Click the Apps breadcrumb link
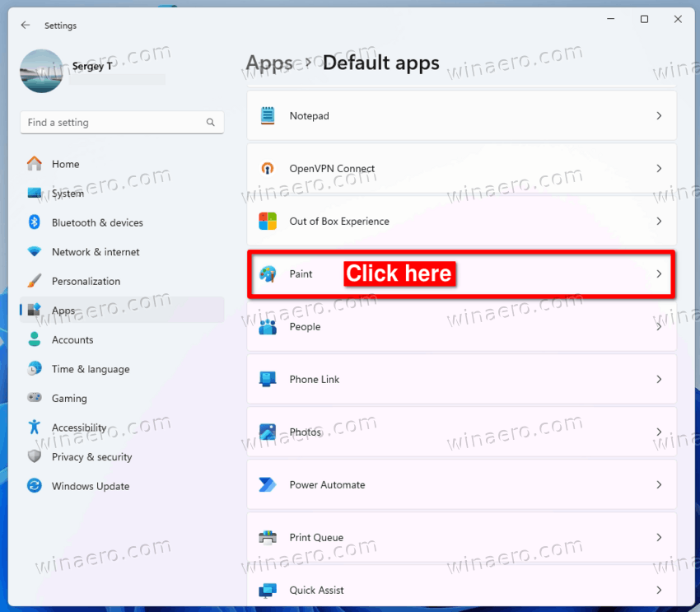 (269, 63)
